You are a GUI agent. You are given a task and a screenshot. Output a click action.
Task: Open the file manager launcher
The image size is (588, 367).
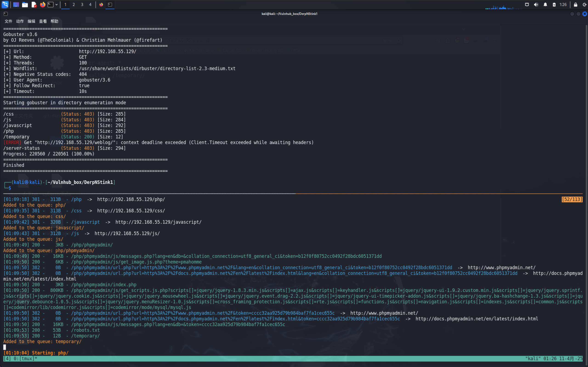tap(25, 4)
